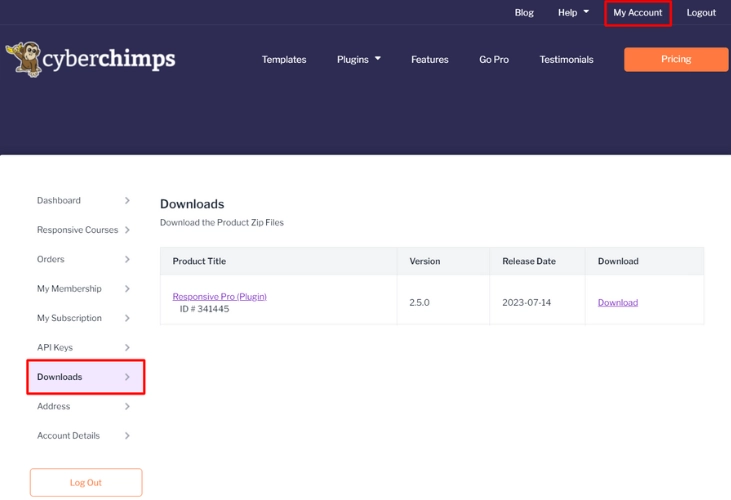Click the Product Title column header
Screen dimensions: 731x500
tap(199, 261)
